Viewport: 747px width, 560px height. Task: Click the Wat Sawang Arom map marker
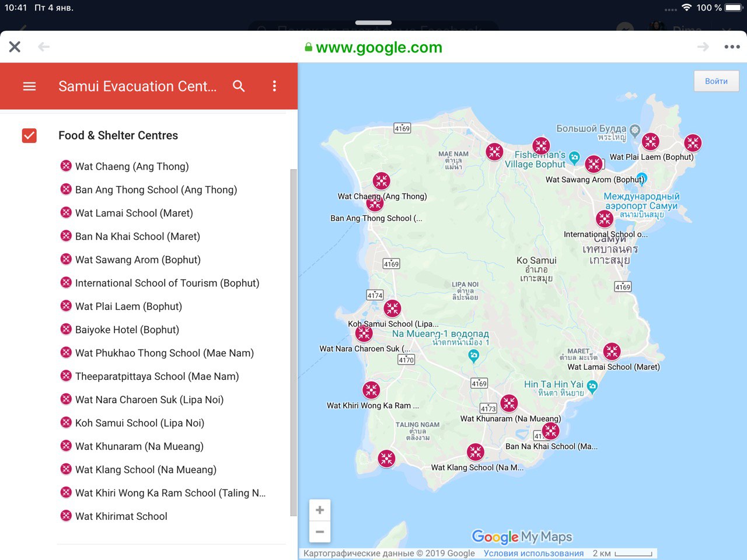point(594,164)
